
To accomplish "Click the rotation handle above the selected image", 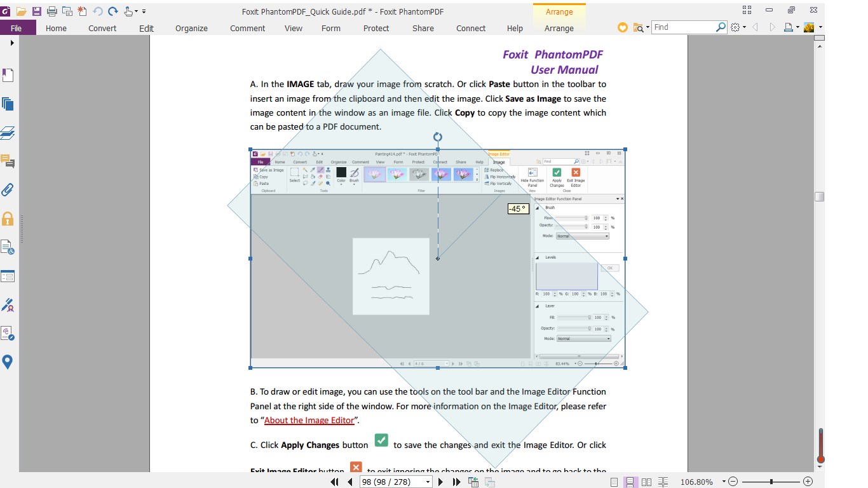I will [438, 137].
